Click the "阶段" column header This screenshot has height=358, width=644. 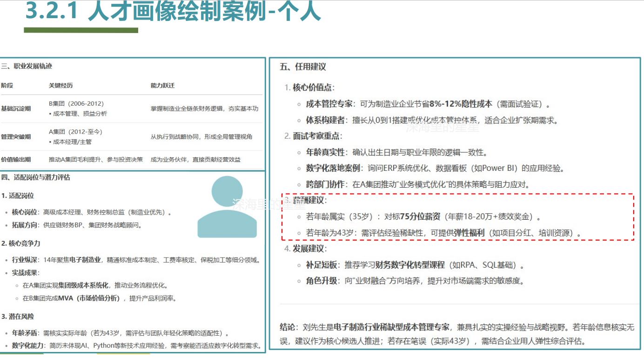7,86
